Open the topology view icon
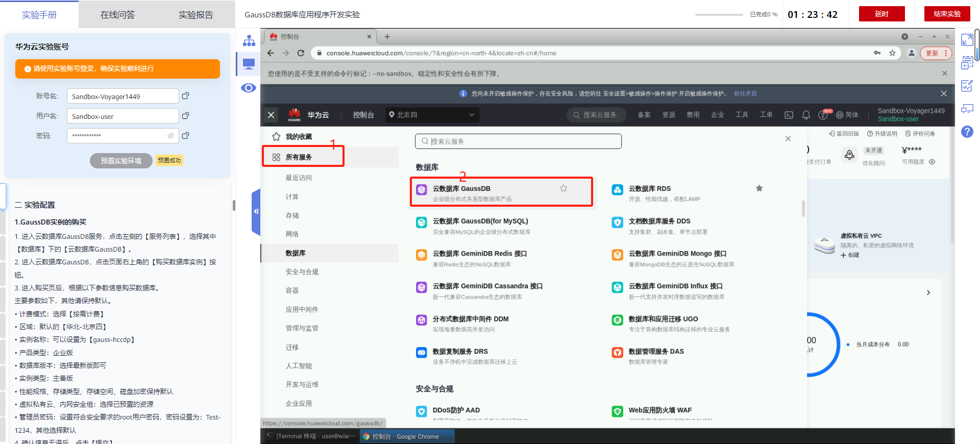The height and width of the screenshot is (444, 980). tap(249, 41)
